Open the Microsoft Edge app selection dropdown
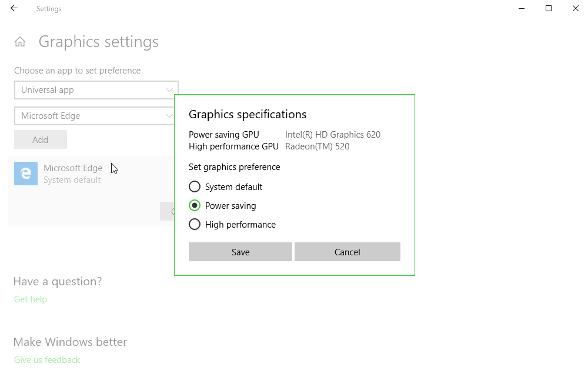This screenshot has width=588, height=370. pos(94,116)
